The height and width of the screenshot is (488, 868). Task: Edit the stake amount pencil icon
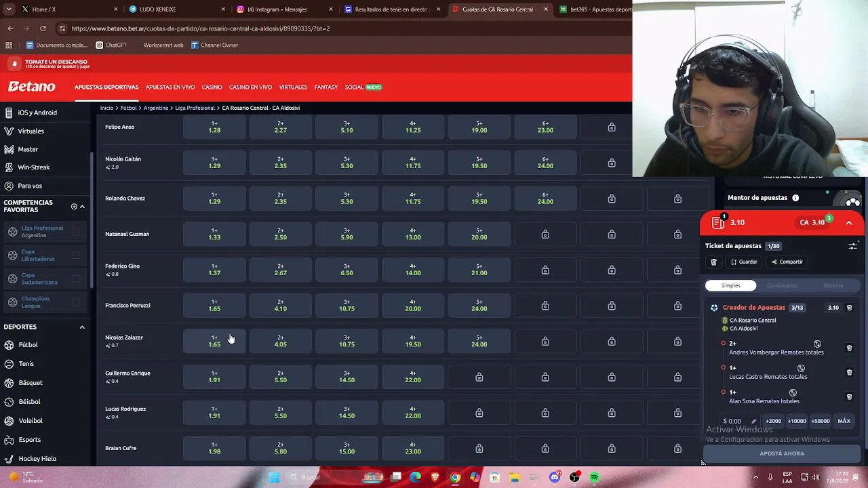(753, 421)
